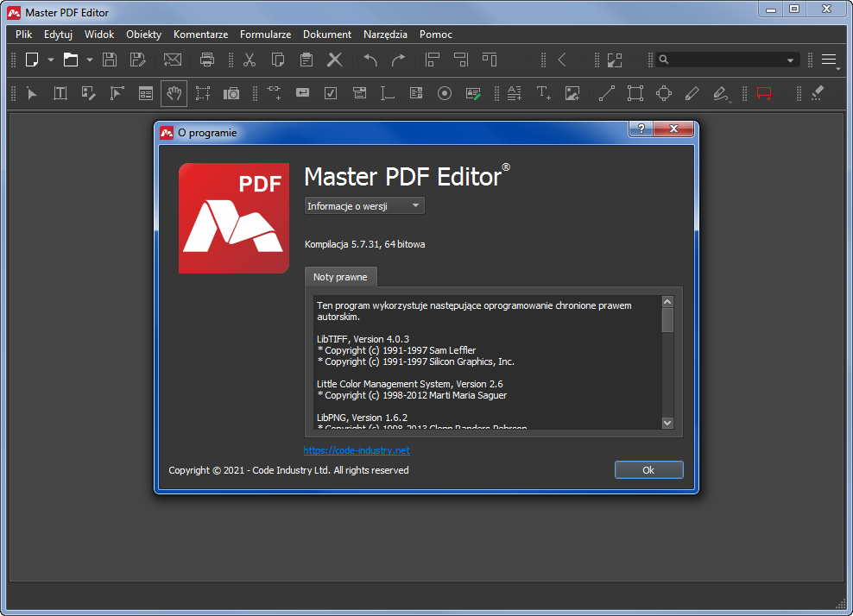This screenshot has width=853, height=616.
Task: Click the legal notes scroll down arrow
Action: [667, 423]
